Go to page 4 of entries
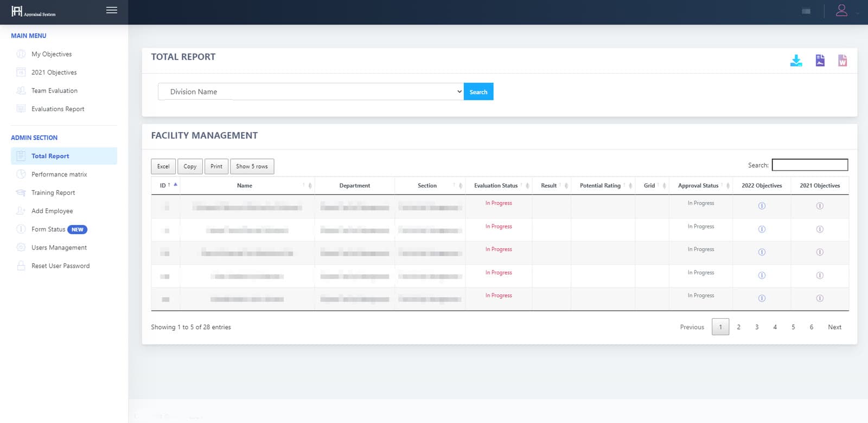 click(775, 327)
